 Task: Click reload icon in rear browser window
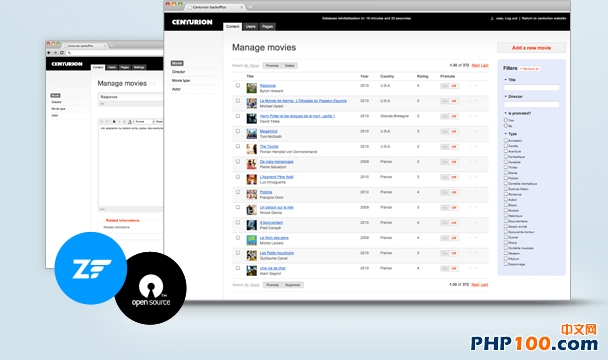tap(62, 52)
